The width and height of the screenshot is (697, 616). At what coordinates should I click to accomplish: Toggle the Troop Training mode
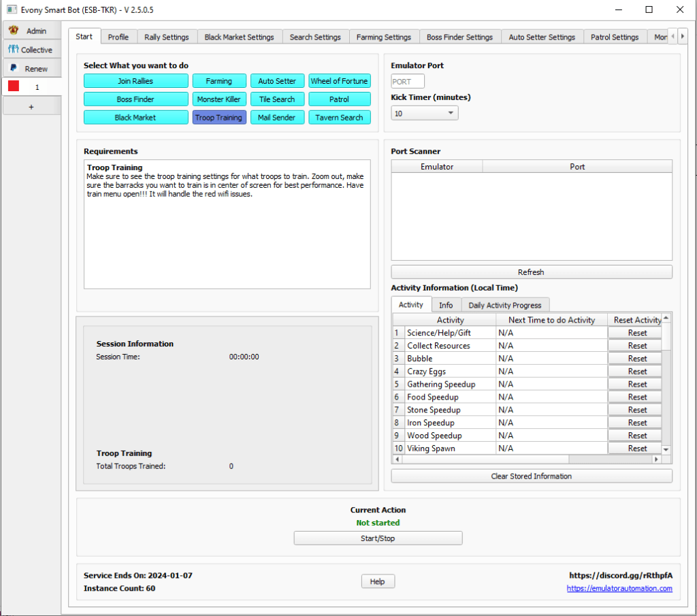pos(218,118)
